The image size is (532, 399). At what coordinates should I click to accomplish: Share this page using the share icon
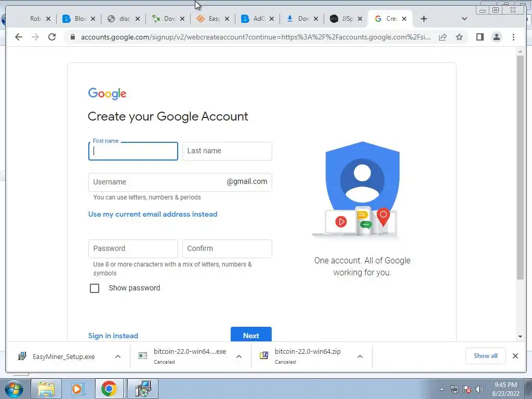(x=443, y=37)
